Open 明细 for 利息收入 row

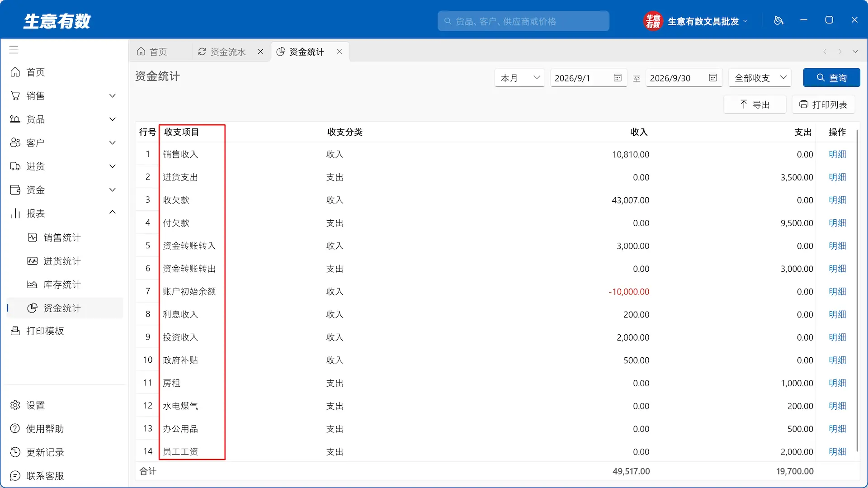[837, 314]
